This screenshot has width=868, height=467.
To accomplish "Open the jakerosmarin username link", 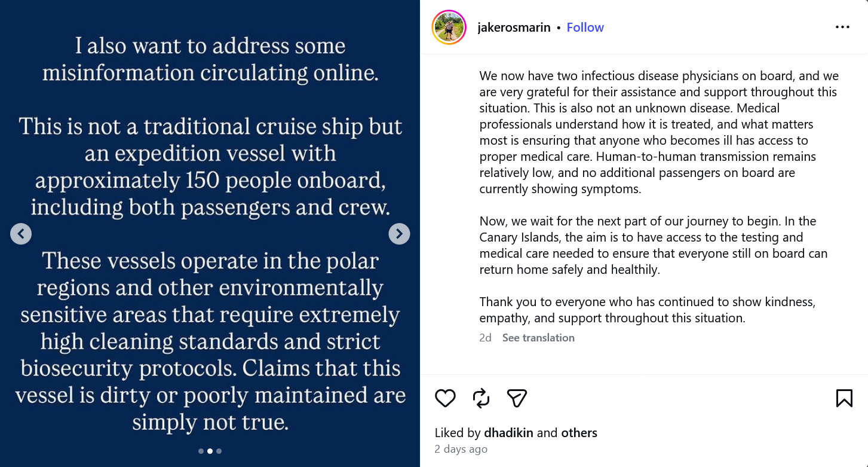I will pyautogui.click(x=514, y=28).
